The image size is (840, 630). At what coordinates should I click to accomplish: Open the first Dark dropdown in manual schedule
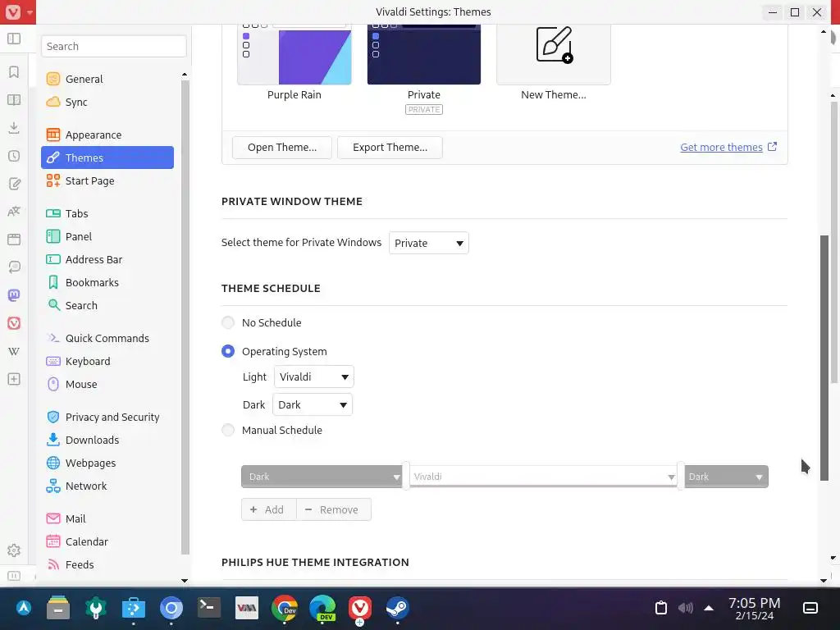point(322,477)
